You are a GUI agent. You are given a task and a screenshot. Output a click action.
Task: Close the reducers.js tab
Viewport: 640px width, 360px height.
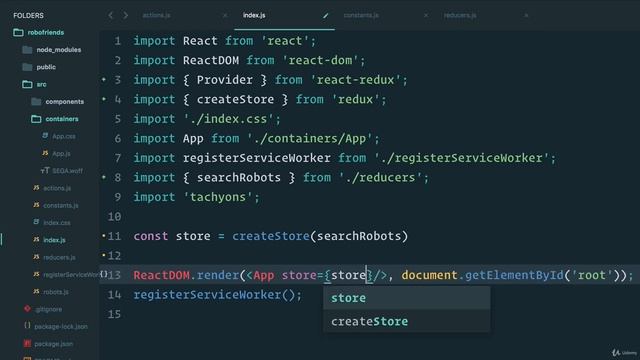526,16
